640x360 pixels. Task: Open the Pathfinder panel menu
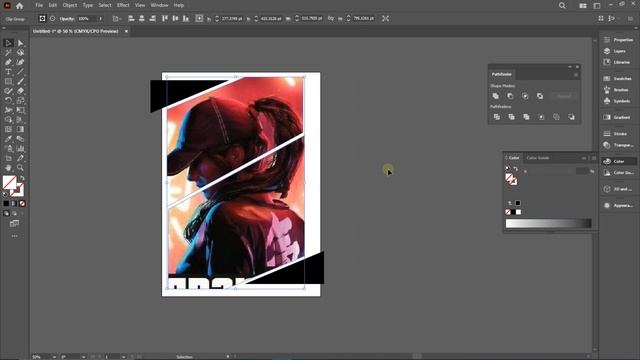pos(576,75)
